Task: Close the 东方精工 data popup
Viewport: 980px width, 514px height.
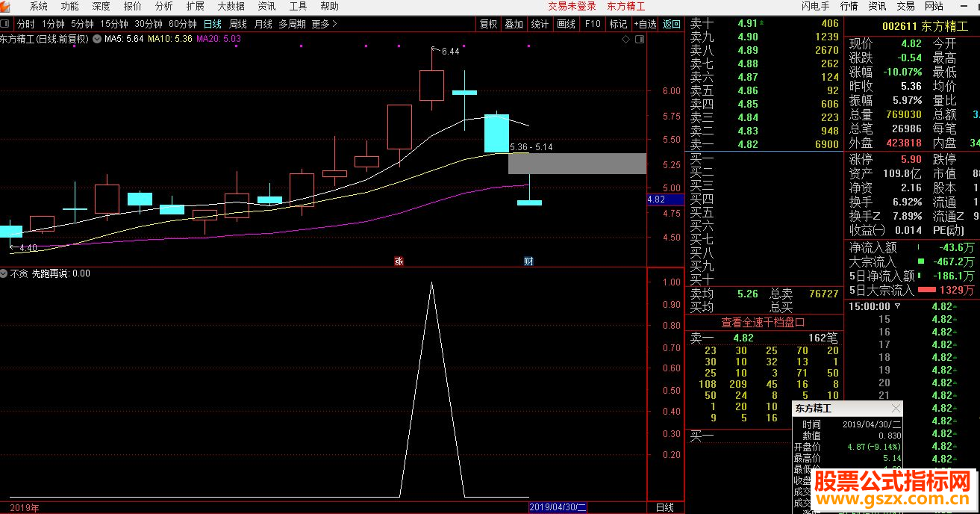Action: [x=896, y=409]
